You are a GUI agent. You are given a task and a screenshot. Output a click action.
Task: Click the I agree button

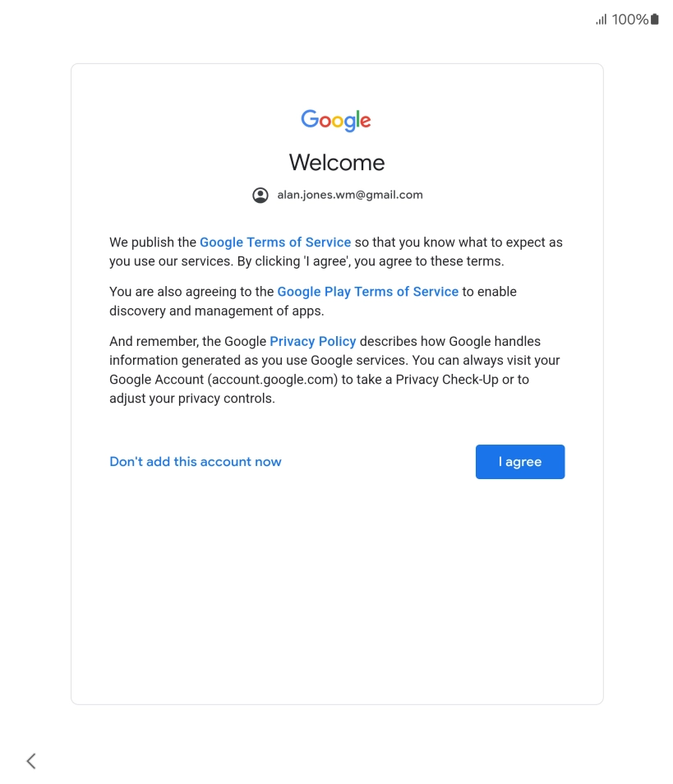[520, 462]
